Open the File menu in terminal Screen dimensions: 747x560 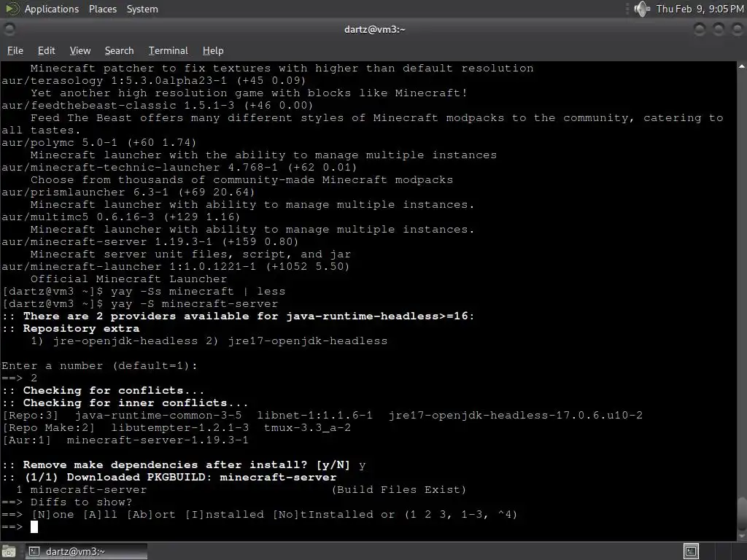pos(15,50)
